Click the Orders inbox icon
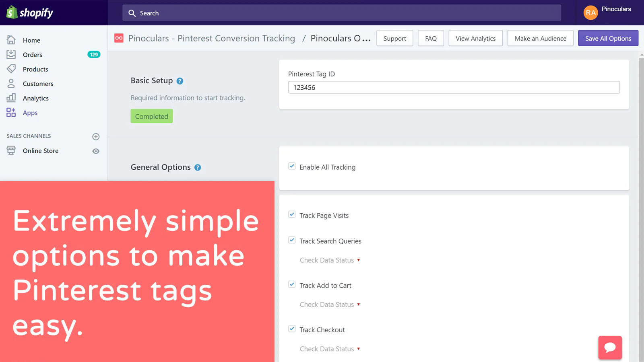Screen dimensions: 644x362 [x=11, y=54]
